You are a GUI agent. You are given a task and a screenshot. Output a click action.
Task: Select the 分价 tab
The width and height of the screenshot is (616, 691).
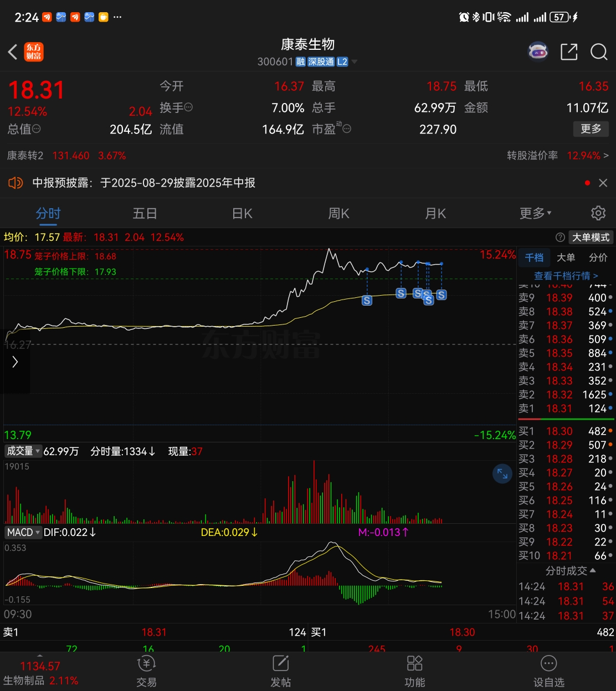coord(598,257)
